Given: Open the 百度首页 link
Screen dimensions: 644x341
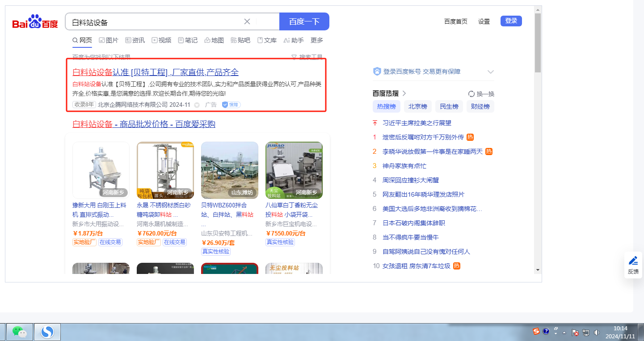Looking at the screenshot, I should click(x=456, y=21).
